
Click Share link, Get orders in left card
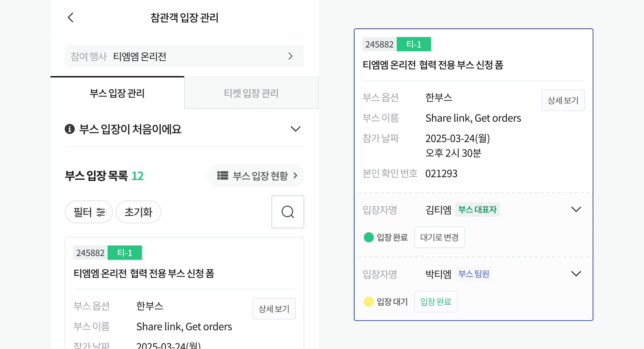tap(184, 326)
